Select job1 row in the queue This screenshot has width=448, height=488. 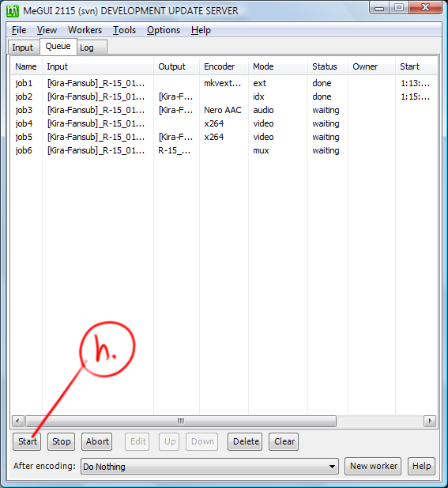coord(224,83)
